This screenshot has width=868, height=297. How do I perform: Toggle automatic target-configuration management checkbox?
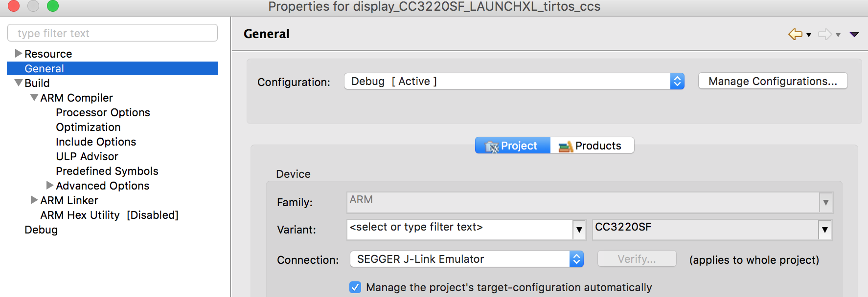click(356, 287)
